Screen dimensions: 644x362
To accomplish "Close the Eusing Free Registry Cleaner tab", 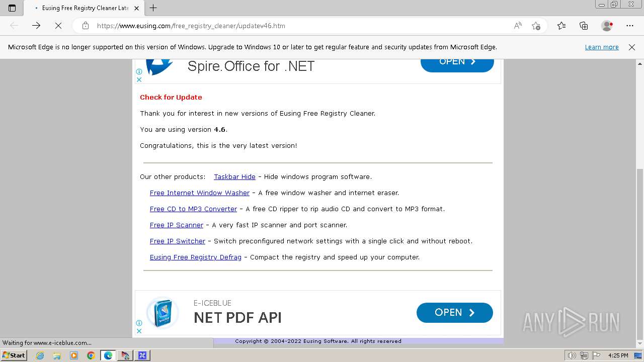I will click(x=137, y=8).
